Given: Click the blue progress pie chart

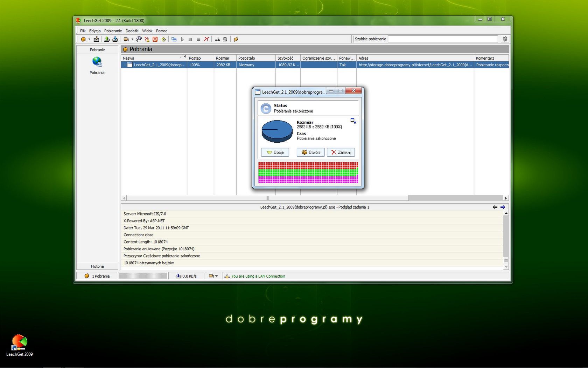Looking at the screenshot, I should [x=277, y=131].
